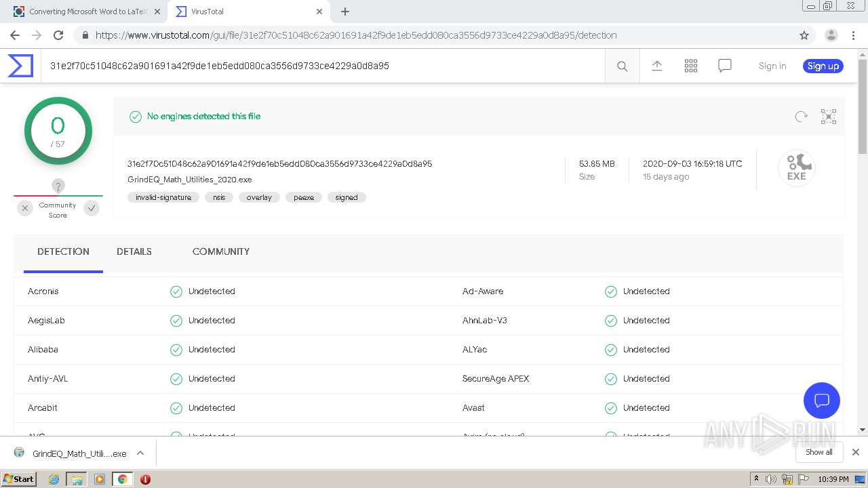Click the 53.85 MB size value
Screen dimensions: 868x488
(597, 164)
